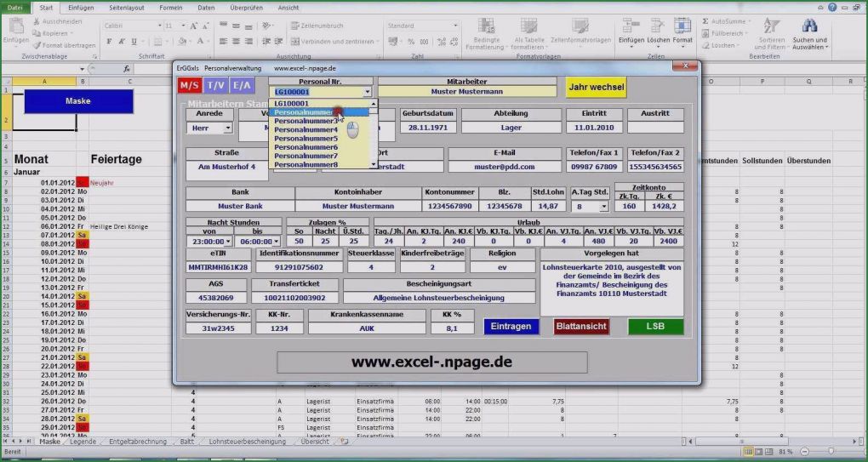This screenshot has height=462, width=868.
Task: Select Personalnummer6 in the list
Action: pyautogui.click(x=306, y=148)
